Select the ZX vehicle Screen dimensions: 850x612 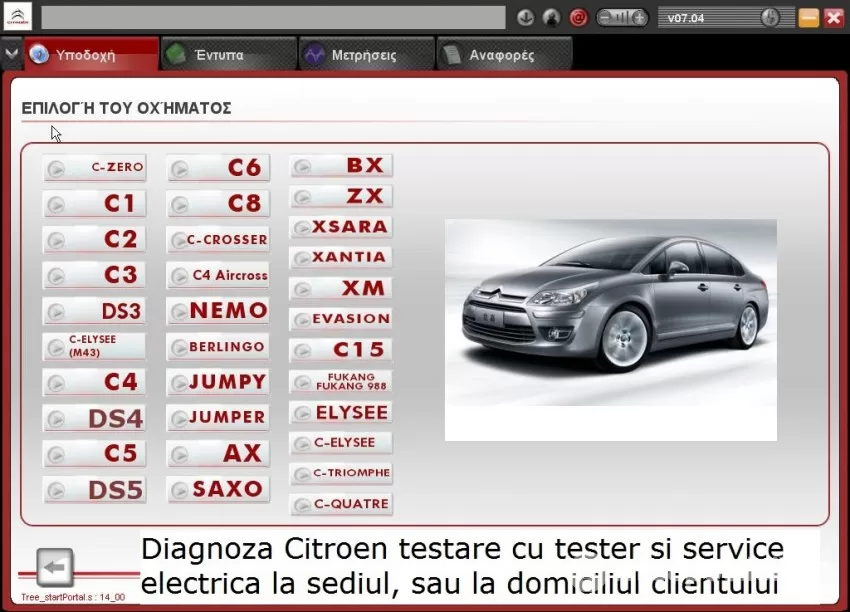pos(342,196)
